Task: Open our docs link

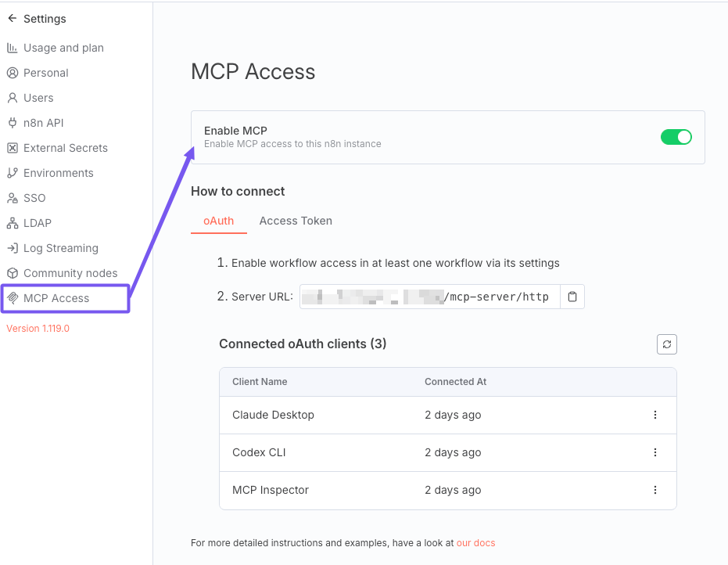Action: (476, 542)
